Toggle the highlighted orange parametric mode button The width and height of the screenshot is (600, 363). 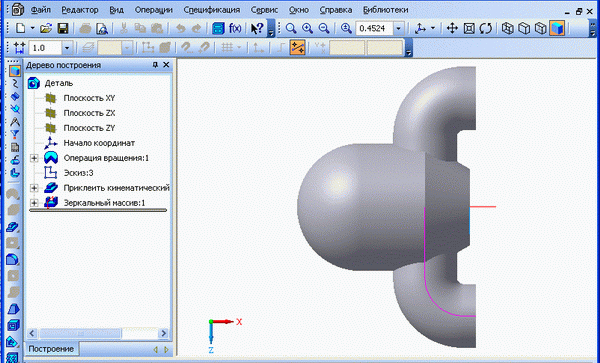pyautogui.click(x=297, y=48)
